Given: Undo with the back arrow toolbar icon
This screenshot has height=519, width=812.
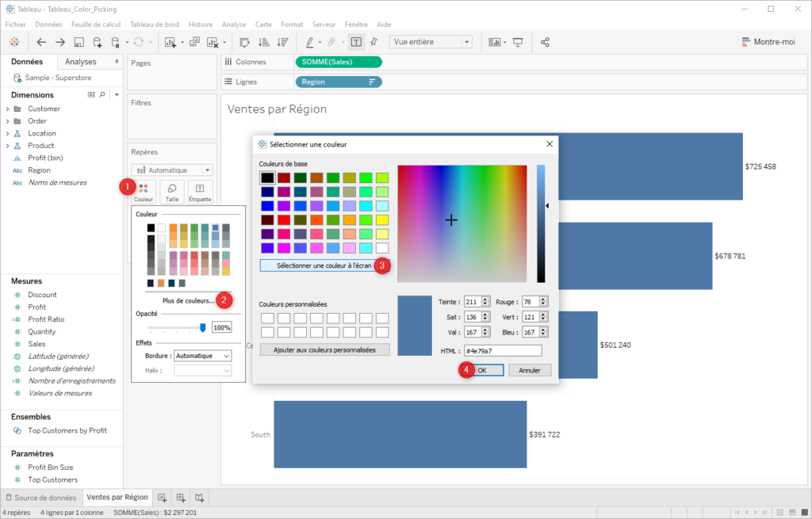Looking at the screenshot, I should point(41,42).
